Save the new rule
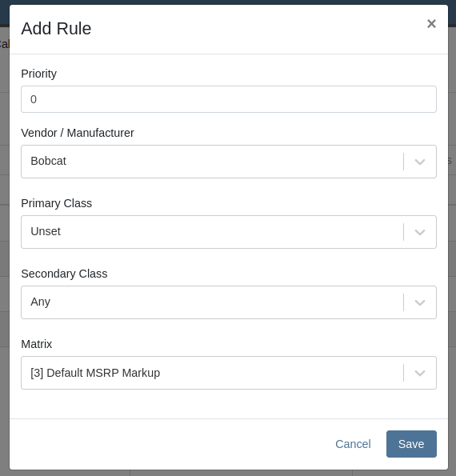 (x=411, y=444)
